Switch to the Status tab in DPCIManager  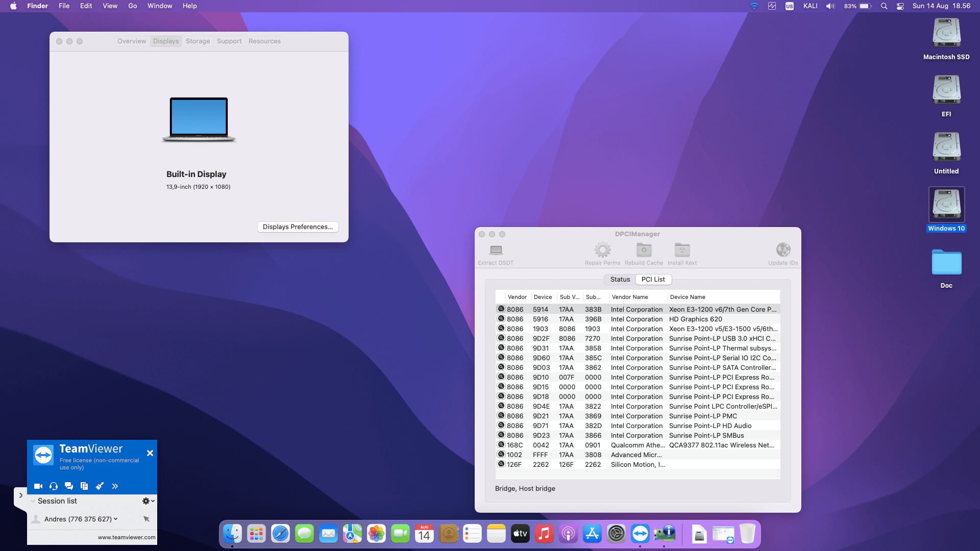620,279
